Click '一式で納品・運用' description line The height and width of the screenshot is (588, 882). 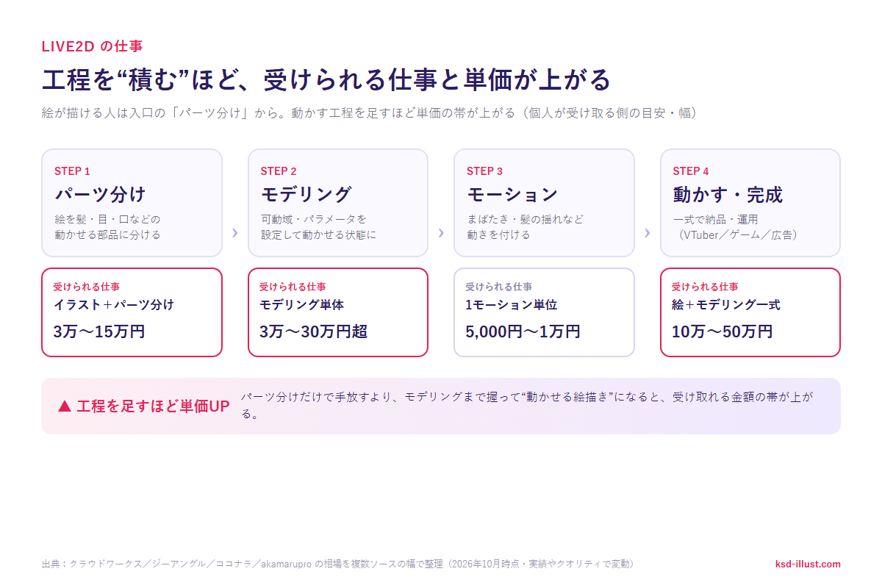point(715,219)
